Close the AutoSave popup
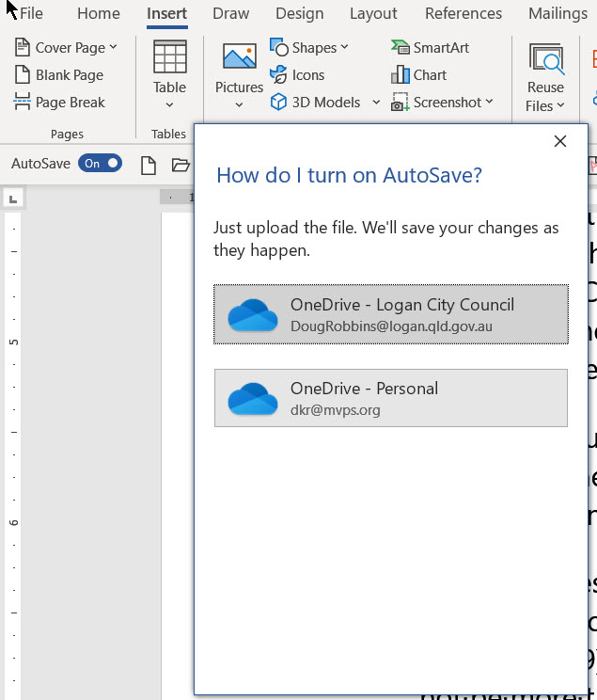The width and height of the screenshot is (597, 700). click(x=560, y=141)
